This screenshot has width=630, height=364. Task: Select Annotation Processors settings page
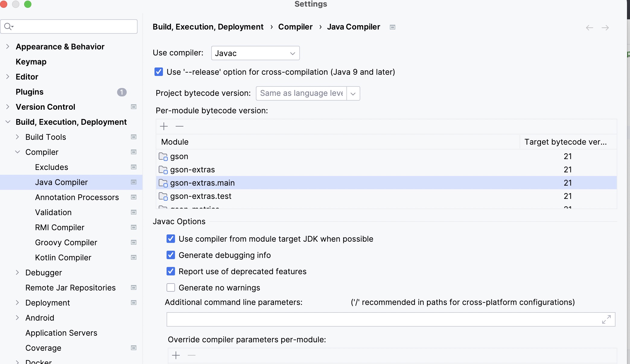click(x=77, y=197)
